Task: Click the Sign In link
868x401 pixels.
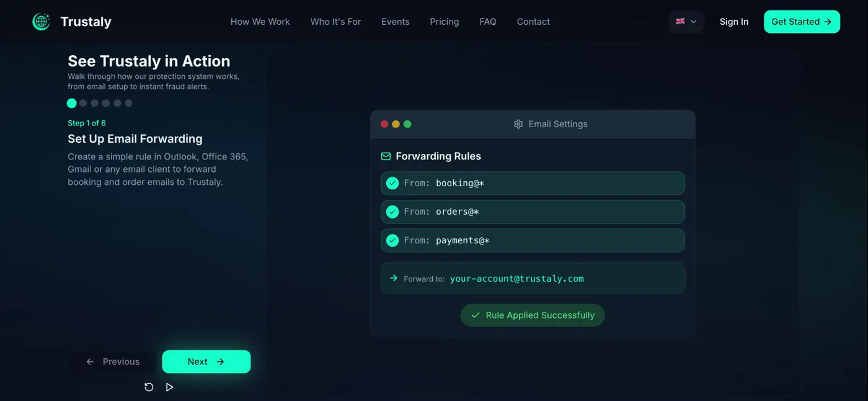Action: click(734, 22)
